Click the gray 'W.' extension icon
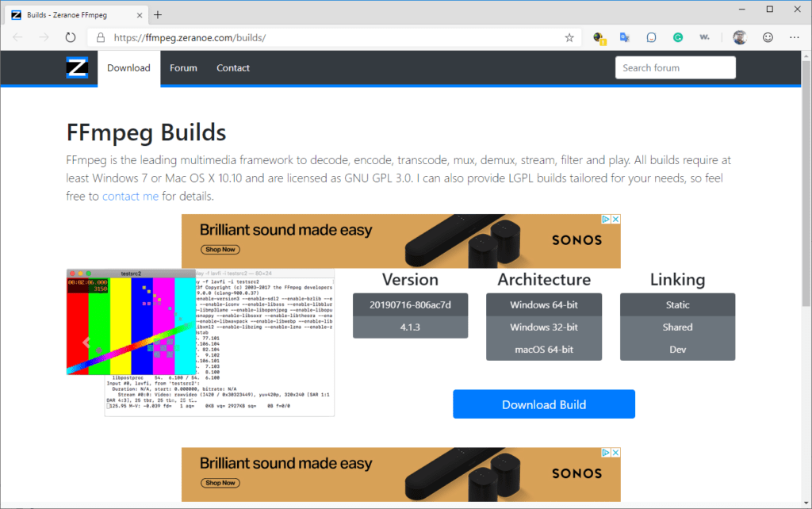This screenshot has width=812, height=509. pos(704,37)
